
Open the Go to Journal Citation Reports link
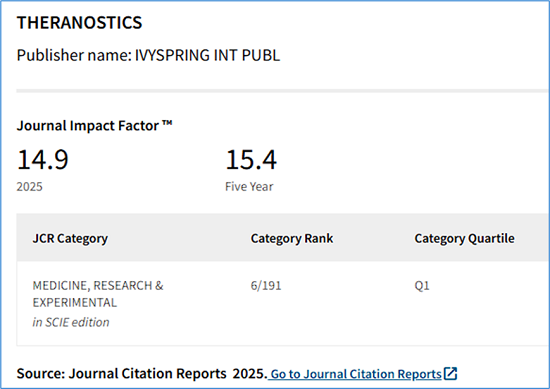(x=356, y=374)
